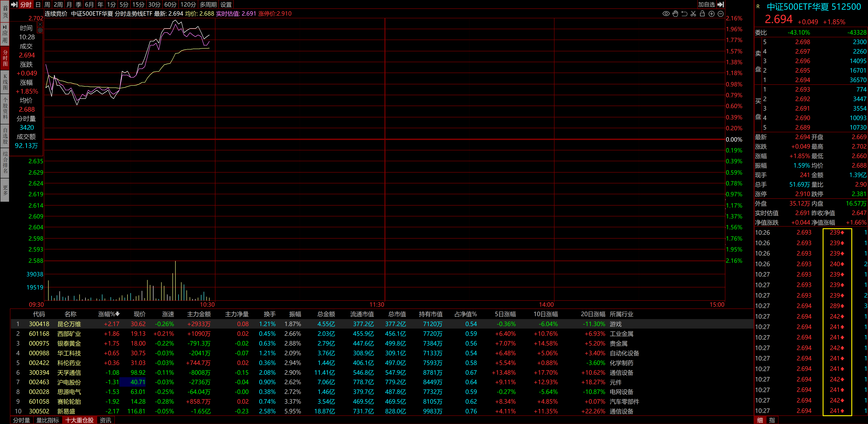Zoom in with the plus circle icon

(x=711, y=14)
